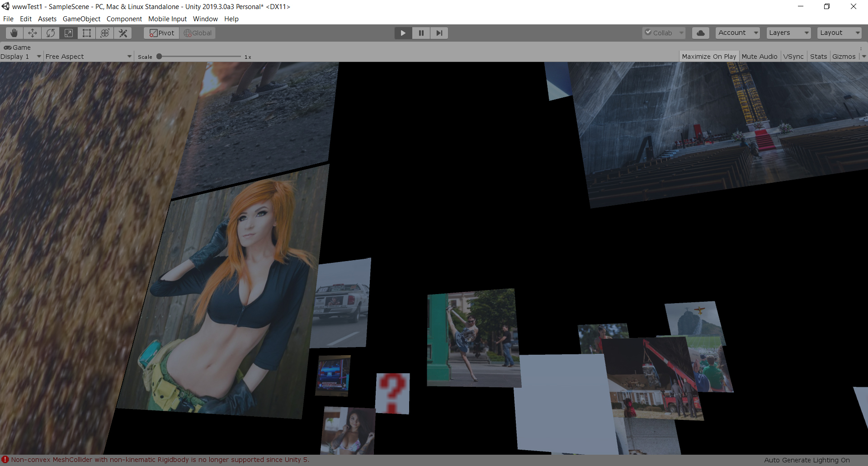Viewport: 868px width, 466px height.
Task: Enable VSync toggle
Action: coord(793,57)
